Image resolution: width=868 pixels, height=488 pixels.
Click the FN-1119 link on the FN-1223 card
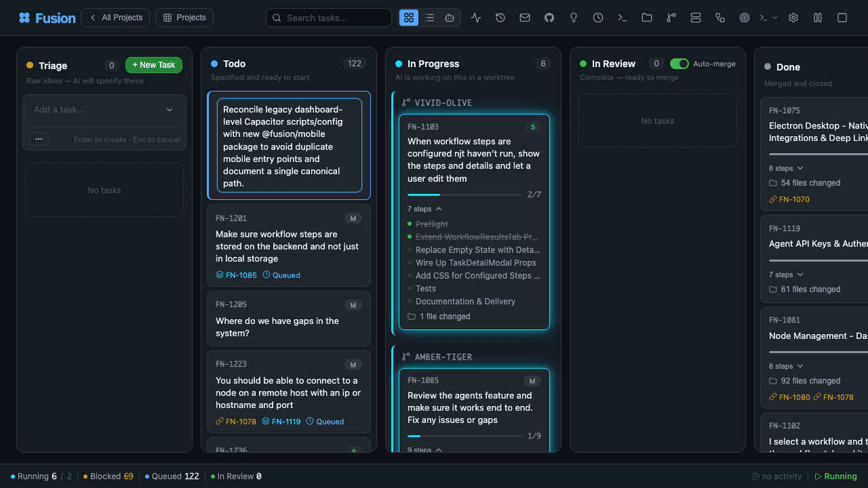coord(281,422)
